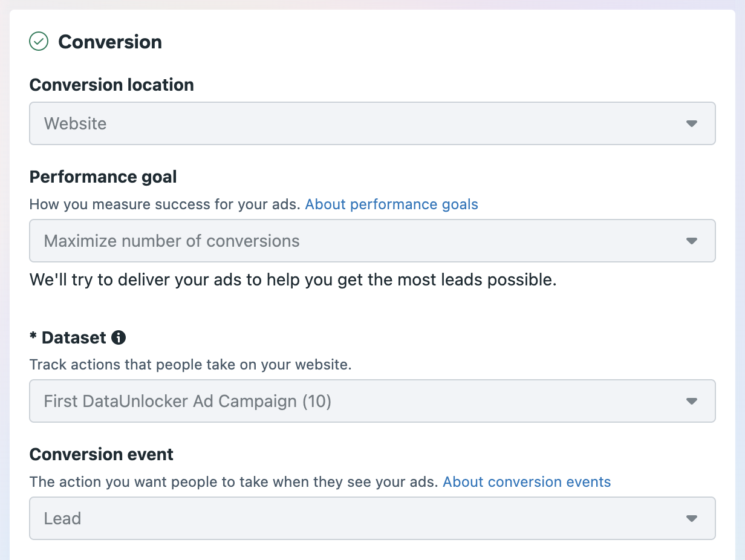Click the green checkmark icon beside Conversion
This screenshot has width=745, height=560.
pyautogui.click(x=39, y=42)
